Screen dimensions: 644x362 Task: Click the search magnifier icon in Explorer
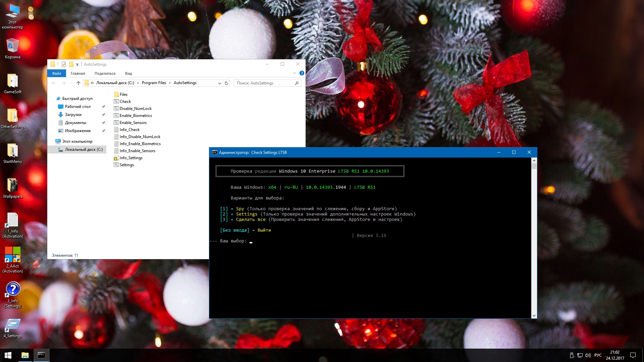pos(297,83)
